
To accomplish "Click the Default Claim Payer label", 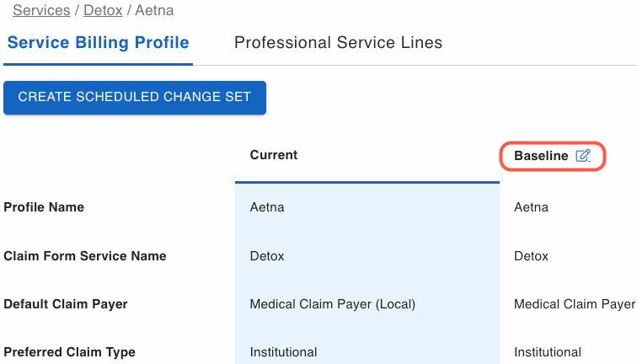I will coord(66,304).
